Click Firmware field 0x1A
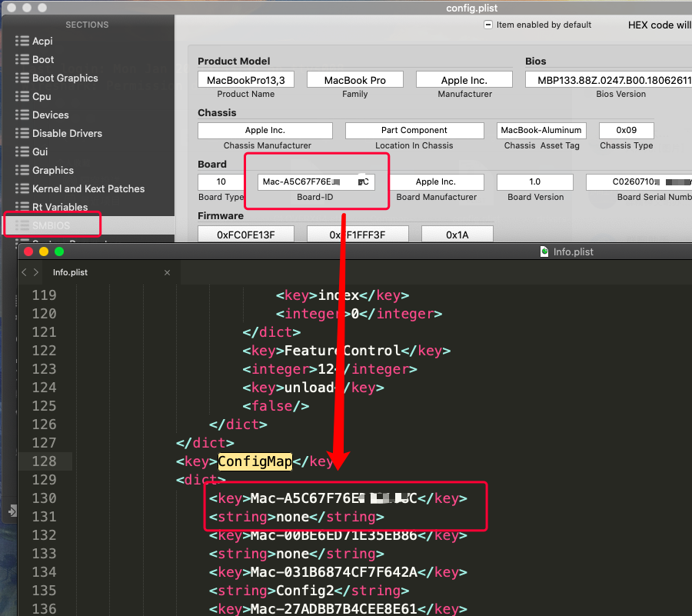 (457, 235)
